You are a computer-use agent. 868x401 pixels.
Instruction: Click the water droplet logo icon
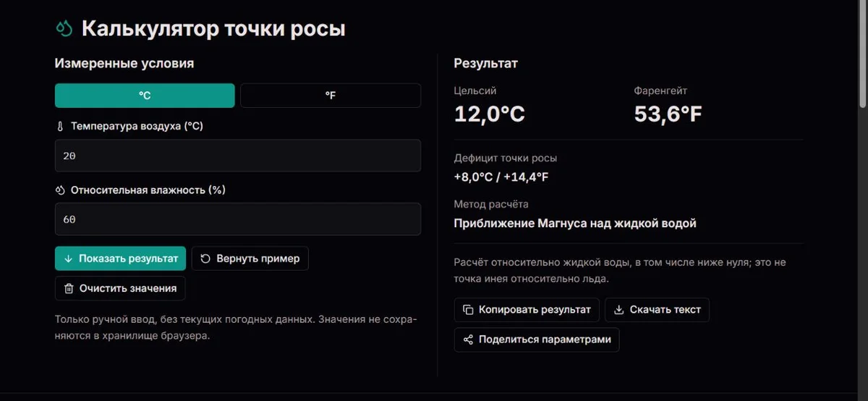(64, 28)
